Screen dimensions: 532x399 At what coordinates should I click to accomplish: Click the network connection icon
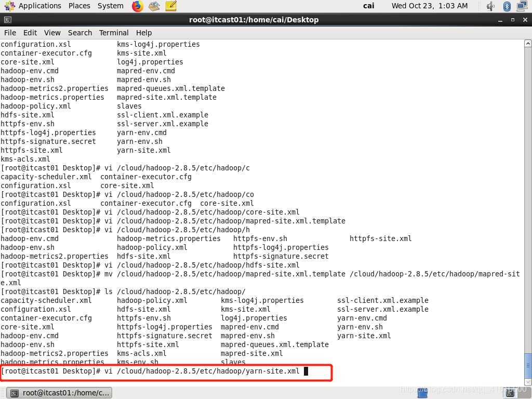coord(522,6)
